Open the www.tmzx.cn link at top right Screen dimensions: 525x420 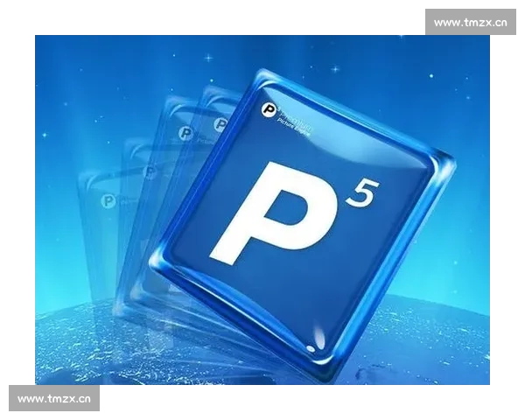470,22
